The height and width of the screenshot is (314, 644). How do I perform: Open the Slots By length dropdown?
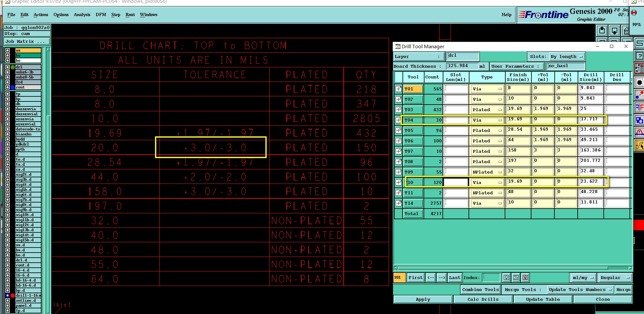567,57
